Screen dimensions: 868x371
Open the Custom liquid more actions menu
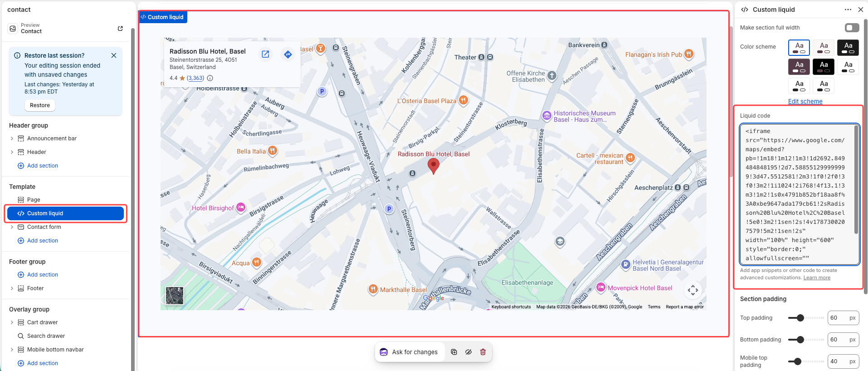click(848, 10)
